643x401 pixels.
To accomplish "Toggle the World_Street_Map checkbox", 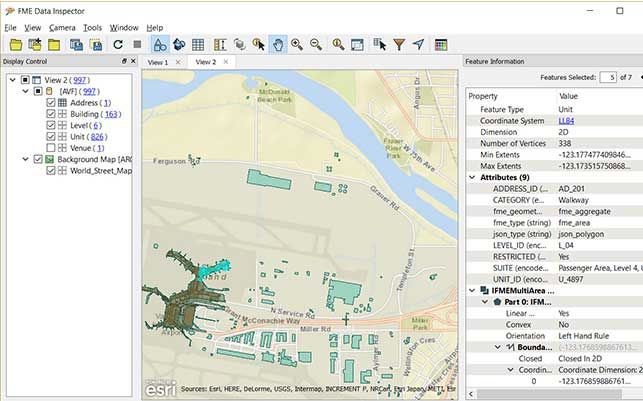I will click(x=51, y=171).
